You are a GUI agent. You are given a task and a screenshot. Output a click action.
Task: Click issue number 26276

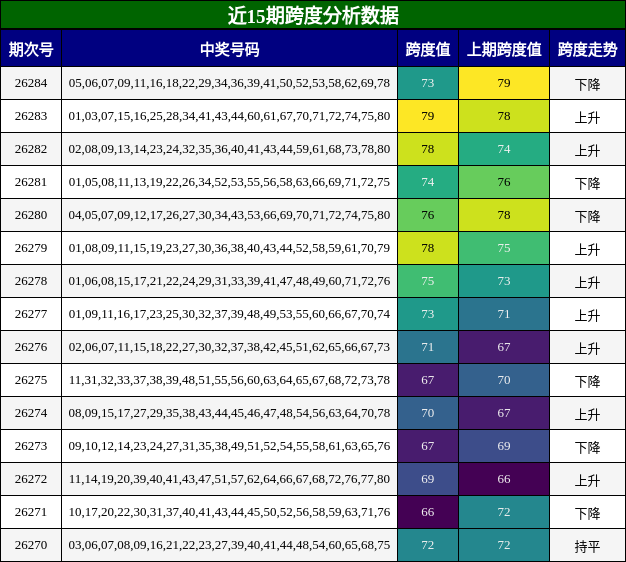31,347
